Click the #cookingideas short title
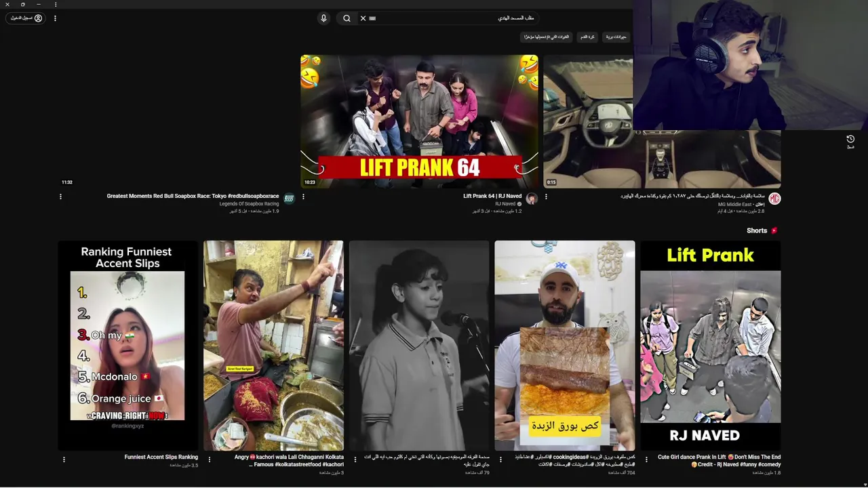The height and width of the screenshot is (488, 868). (574, 461)
